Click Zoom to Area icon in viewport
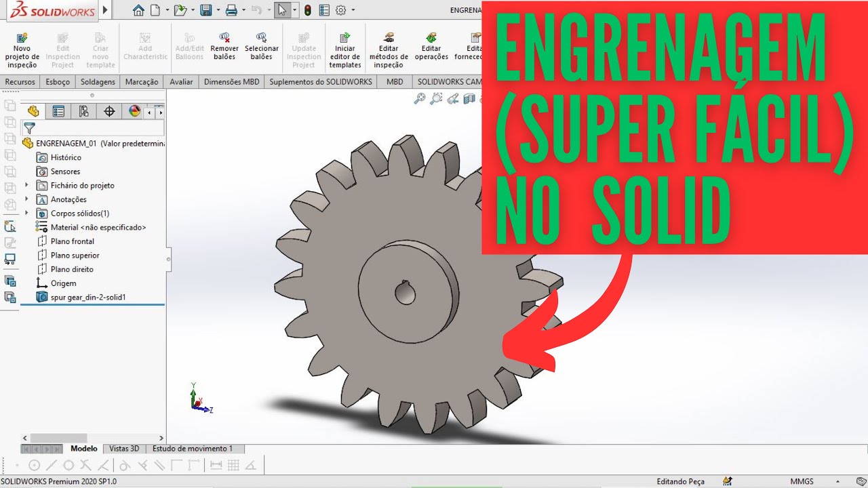This screenshot has width=868, height=488. tap(436, 99)
